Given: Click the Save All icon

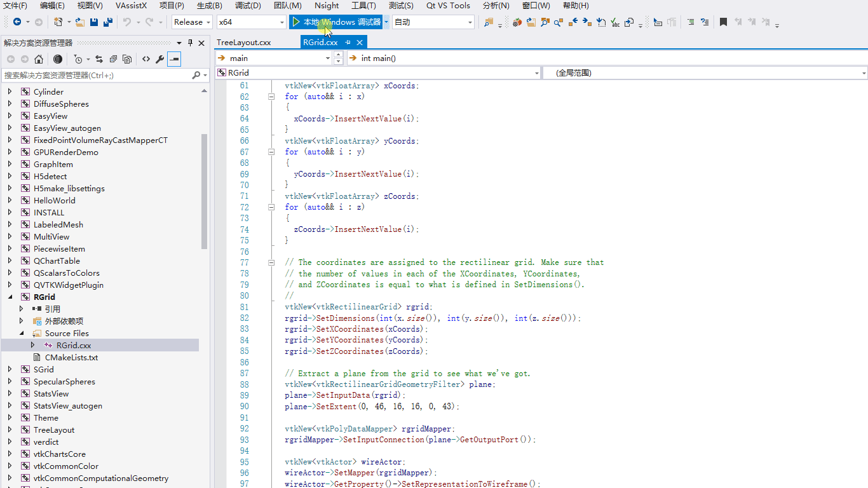Looking at the screenshot, I should tap(107, 22).
